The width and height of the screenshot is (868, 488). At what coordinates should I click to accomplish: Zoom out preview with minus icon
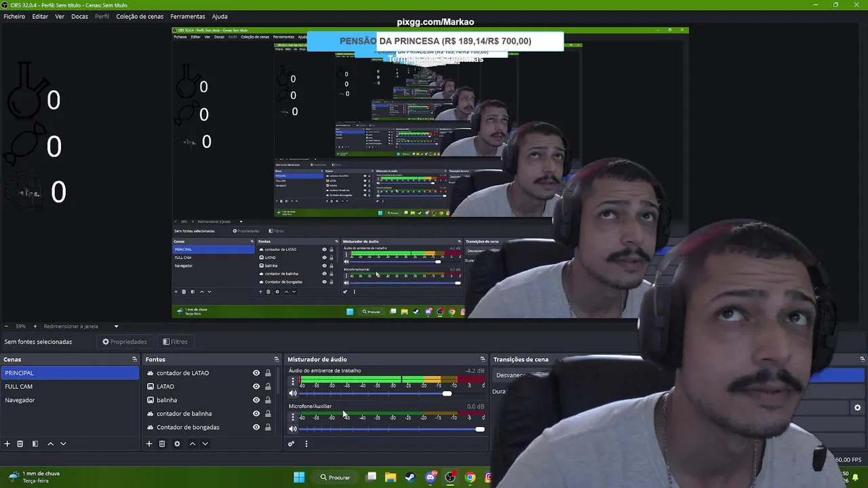6,326
